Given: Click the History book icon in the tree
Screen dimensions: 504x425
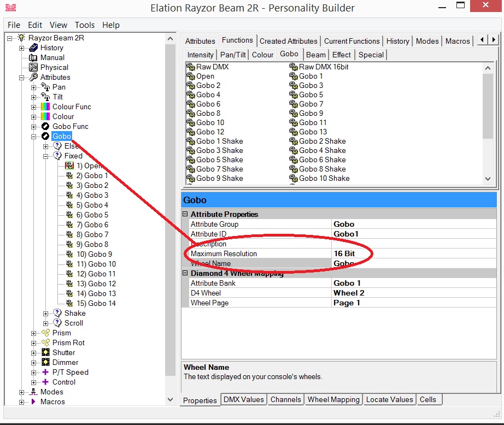Looking at the screenshot, I should pos(33,48).
